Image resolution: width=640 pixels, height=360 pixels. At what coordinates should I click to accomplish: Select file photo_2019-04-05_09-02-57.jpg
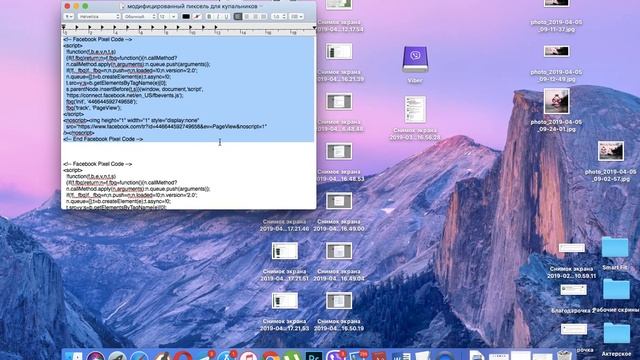click(611, 151)
